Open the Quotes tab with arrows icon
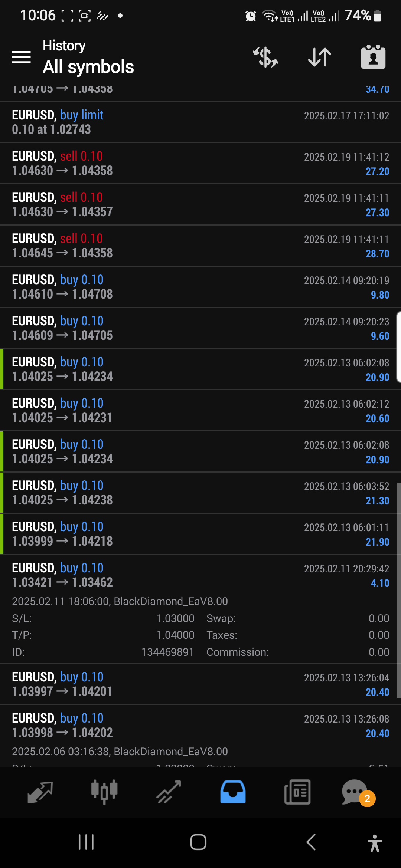Image resolution: width=401 pixels, height=868 pixels. tap(40, 792)
